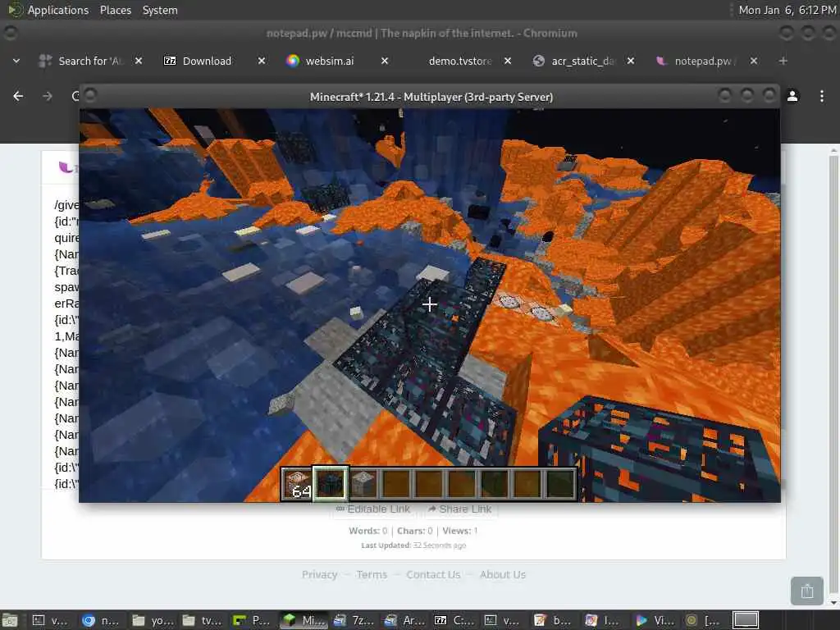Open the Terms link
This screenshot has height=630, width=840.
click(372, 574)
